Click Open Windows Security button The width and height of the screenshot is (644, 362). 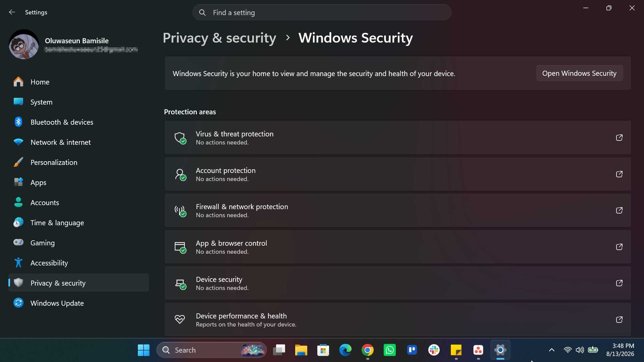579,73
